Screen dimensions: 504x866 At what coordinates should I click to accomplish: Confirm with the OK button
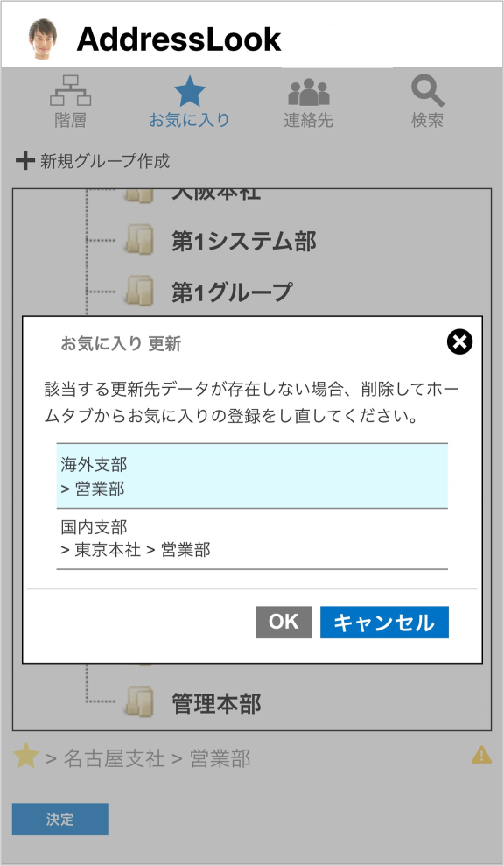(283, 623)
